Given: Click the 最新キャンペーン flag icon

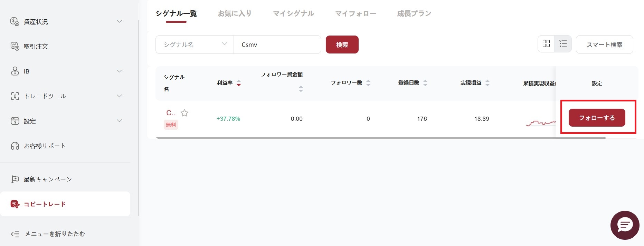Looking at the screenshot, I should click(x=15, y=179).
